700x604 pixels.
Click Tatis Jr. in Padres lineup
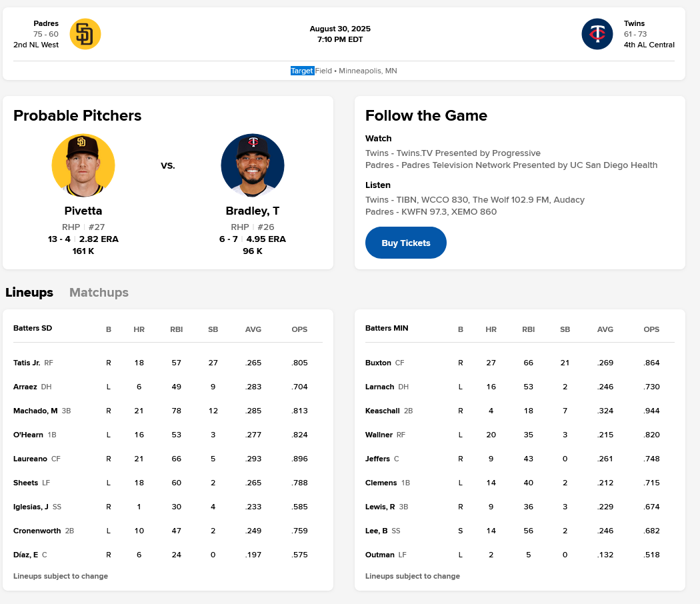tap(27, 363)
